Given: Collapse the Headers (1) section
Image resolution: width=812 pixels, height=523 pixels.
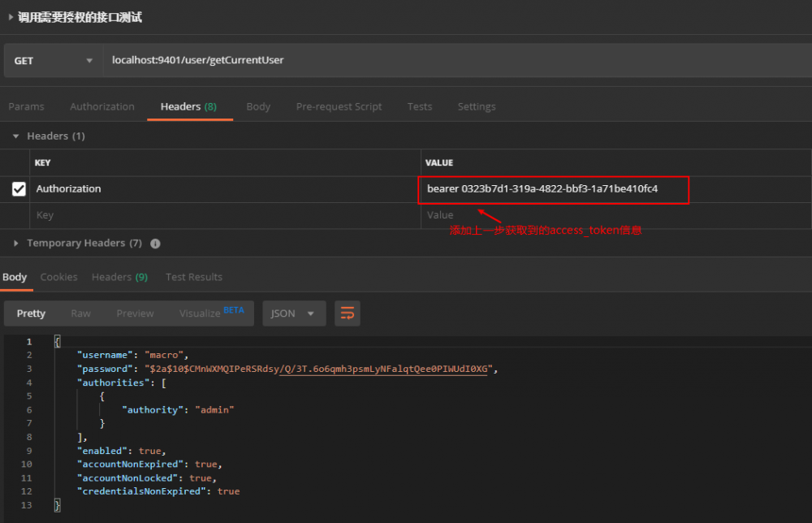Looking at the screenshot, I should tap(16, 136).
